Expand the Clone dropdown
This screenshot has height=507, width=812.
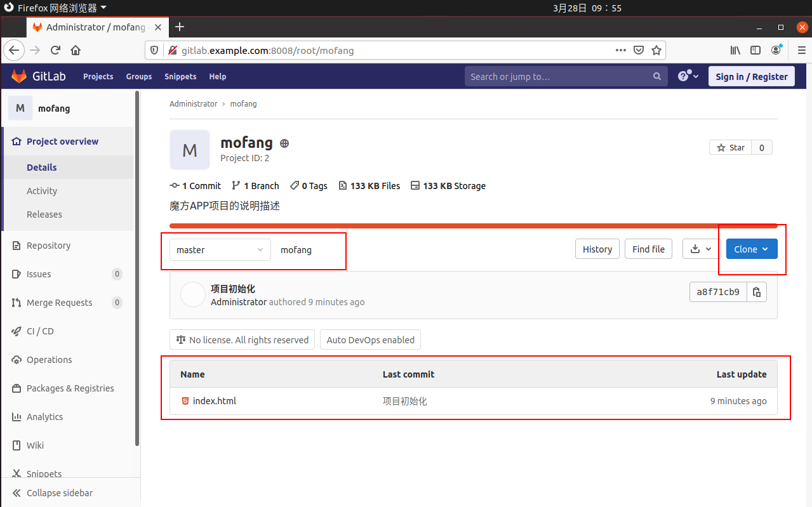(752, 249)
